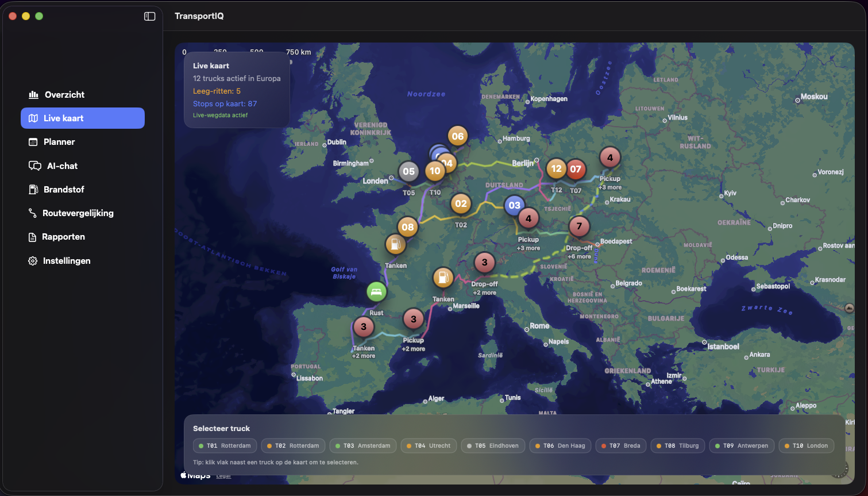Select the Brandstof fuel pump icon
This screenshot has height=496, width=868.
32,189
